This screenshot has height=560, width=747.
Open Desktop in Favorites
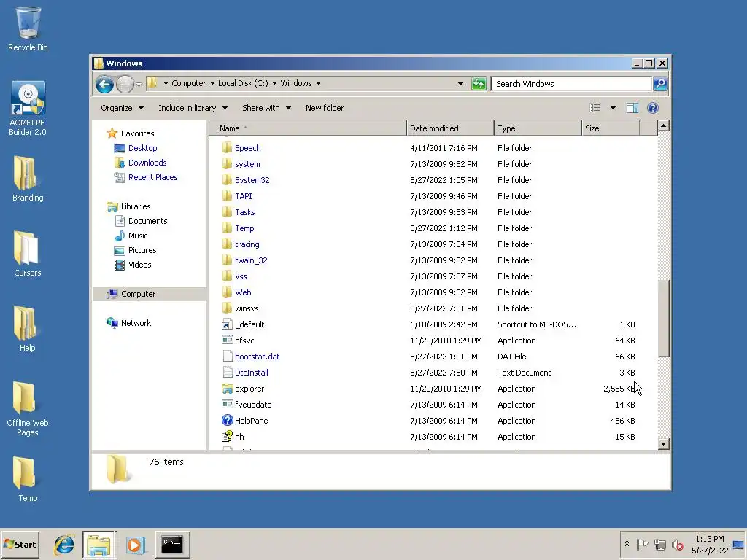pyautogui.click(x=142, y=148)
